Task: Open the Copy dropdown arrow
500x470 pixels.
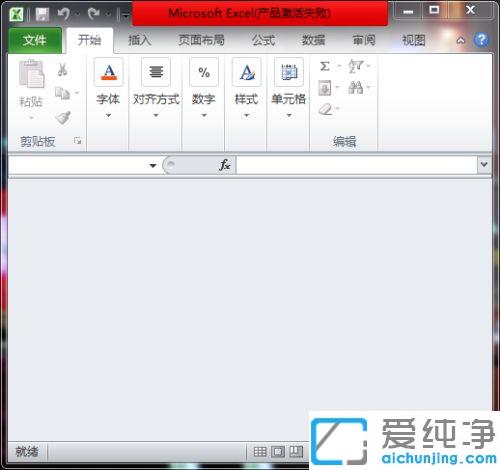Action: [x=77, y=93]
